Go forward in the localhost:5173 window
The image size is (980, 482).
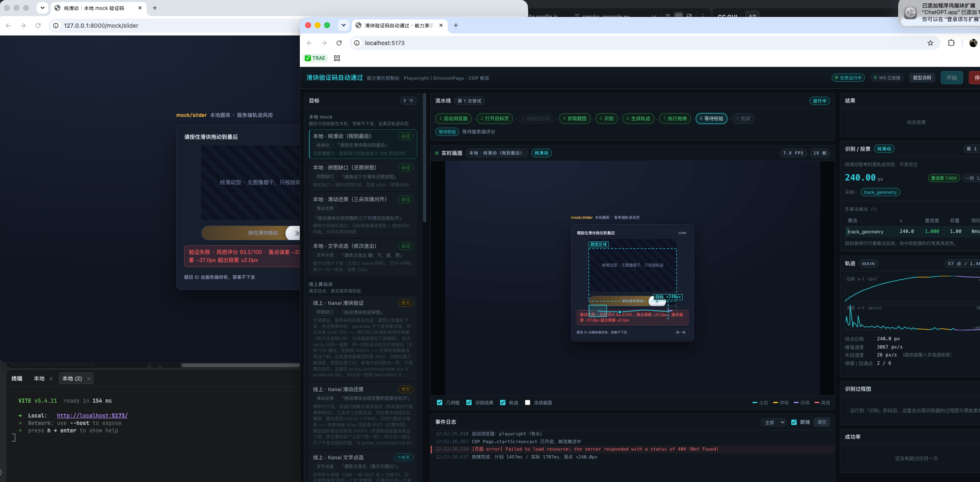click(x=324, y=43)
